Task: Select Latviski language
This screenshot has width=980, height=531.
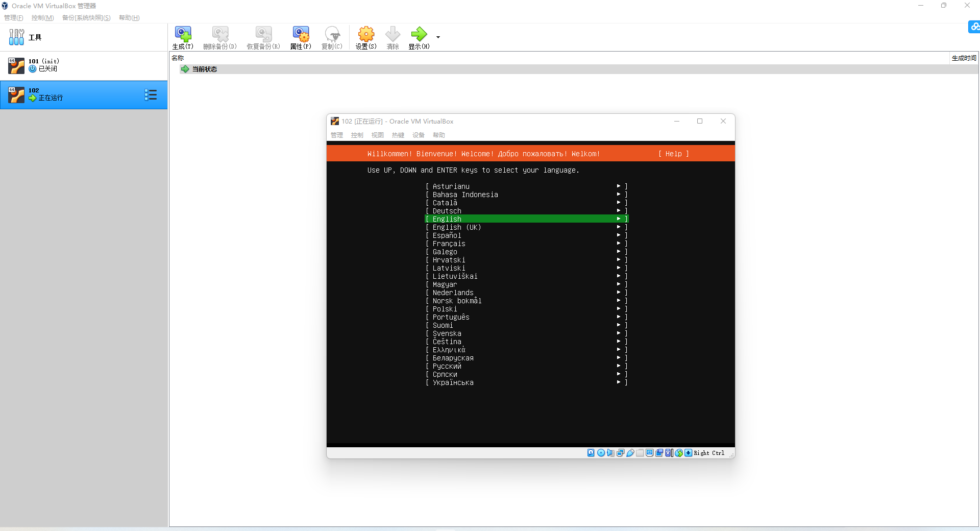Action: pos(527,268)
